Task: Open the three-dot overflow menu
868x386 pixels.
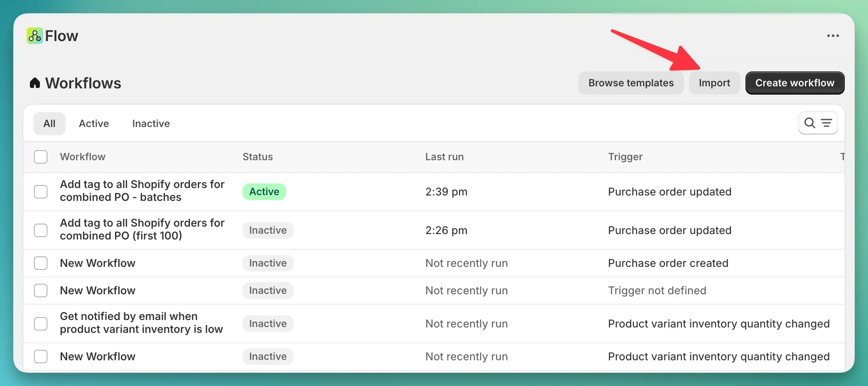Action: [x=833, y=36]
